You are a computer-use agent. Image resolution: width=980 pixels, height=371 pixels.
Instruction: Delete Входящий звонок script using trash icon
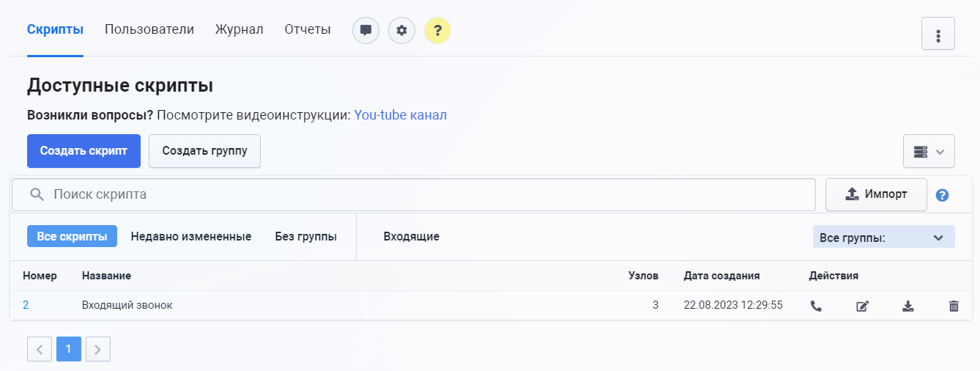[954, 306]
